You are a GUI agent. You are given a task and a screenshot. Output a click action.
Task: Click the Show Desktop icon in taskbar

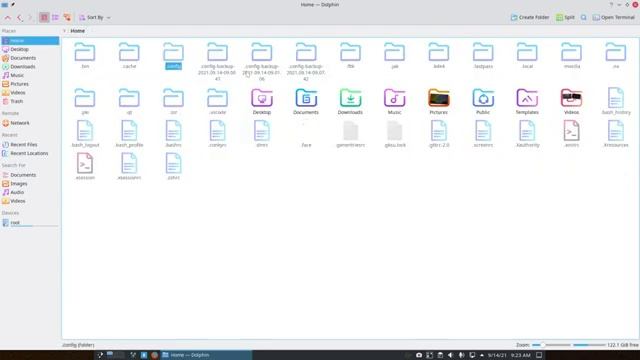pos(539,355)
